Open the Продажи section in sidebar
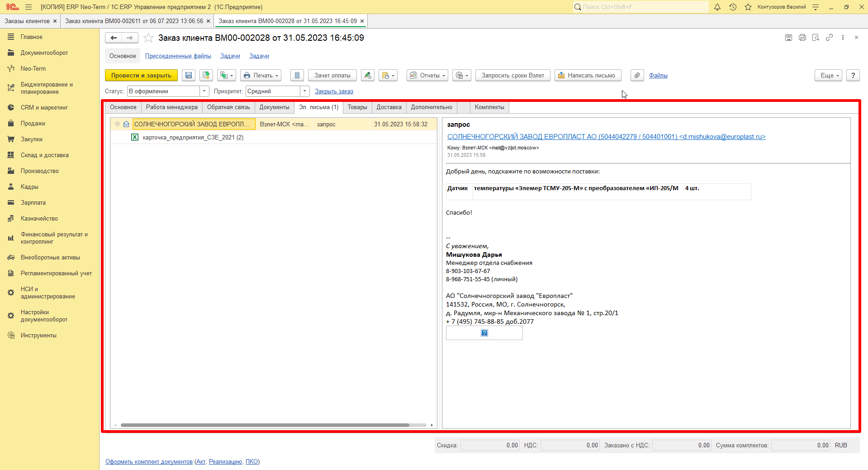Viewport: 868px width, 470px height. point(33,124)
